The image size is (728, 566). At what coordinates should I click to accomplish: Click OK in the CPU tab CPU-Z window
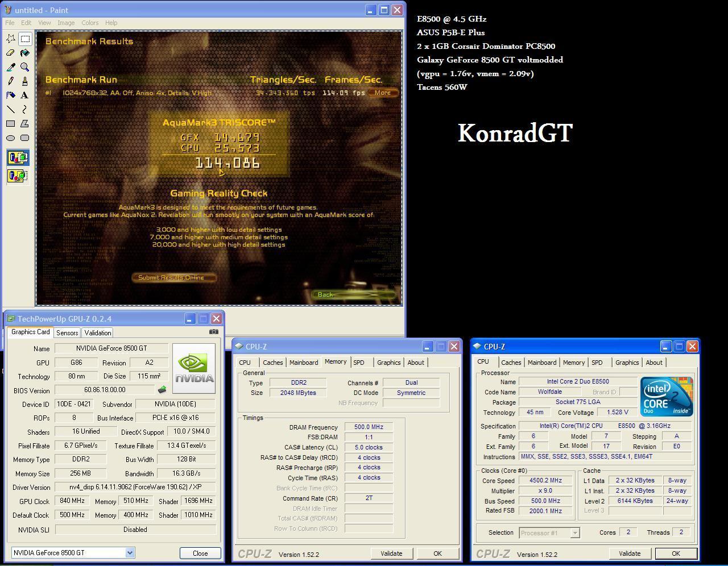pos(676,553)
